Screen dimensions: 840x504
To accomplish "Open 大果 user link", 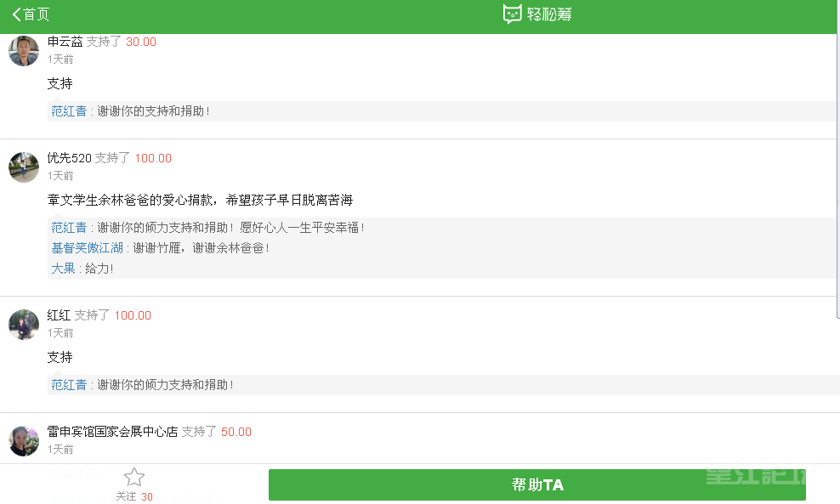I will (x=63, y=269).
